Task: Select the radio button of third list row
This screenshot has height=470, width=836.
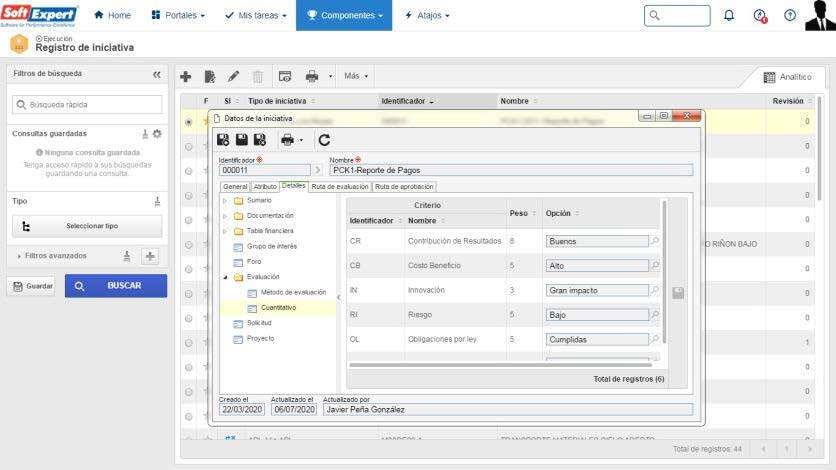Action: [x=189, y=171]
